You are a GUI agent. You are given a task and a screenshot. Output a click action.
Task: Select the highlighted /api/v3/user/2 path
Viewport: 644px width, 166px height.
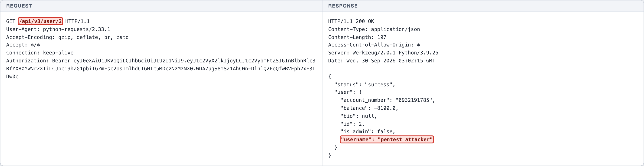coord(40,21)
